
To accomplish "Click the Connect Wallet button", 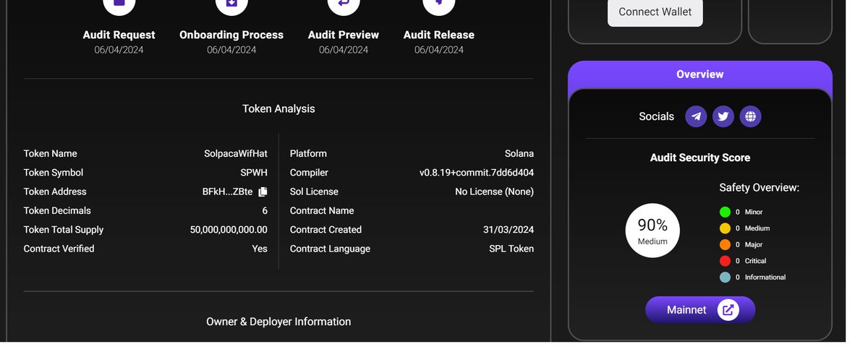I will tap(655, 12).
